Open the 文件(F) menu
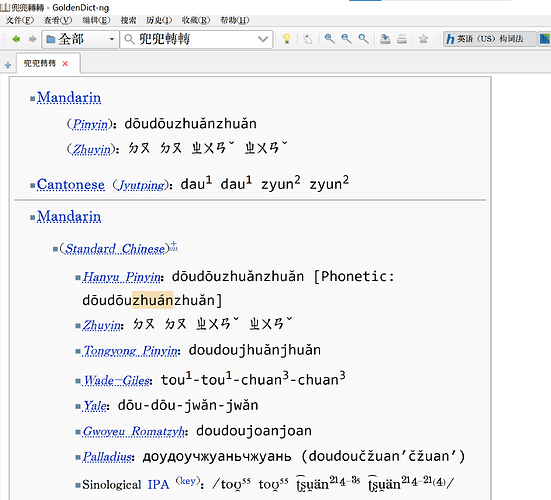This screenshot has width=551, height=500. [x=20, y=20]
